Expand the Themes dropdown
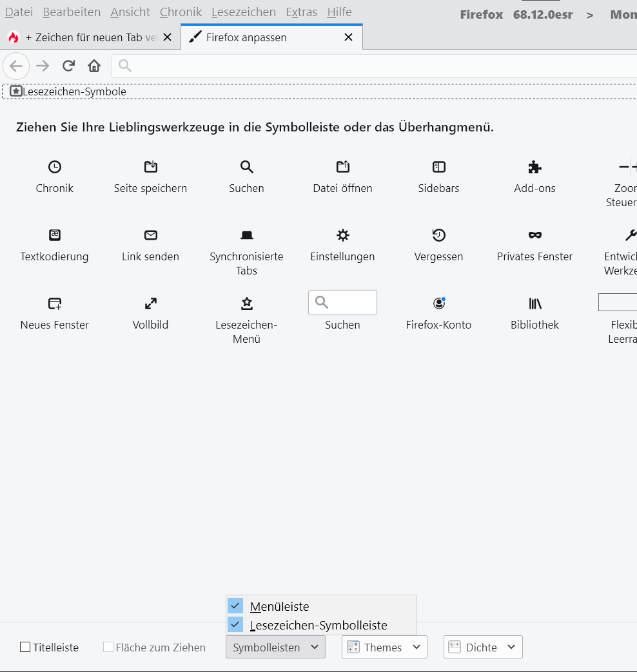This screenshot has height=672, width=637. (x=384, y=647)
